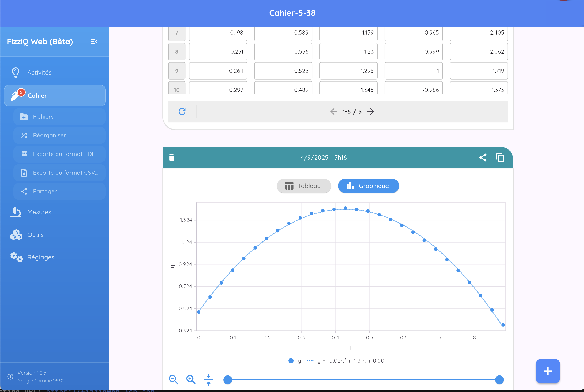Zoom out on the graph
This screenshot has width=584, height=392.
click(x=173, y=379)
